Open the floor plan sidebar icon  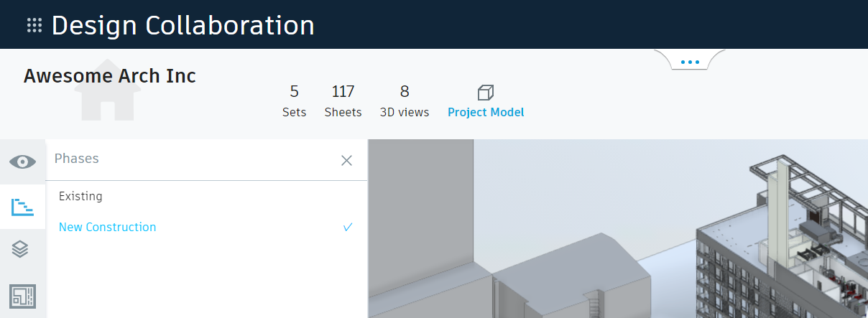[x=22, y=296]
